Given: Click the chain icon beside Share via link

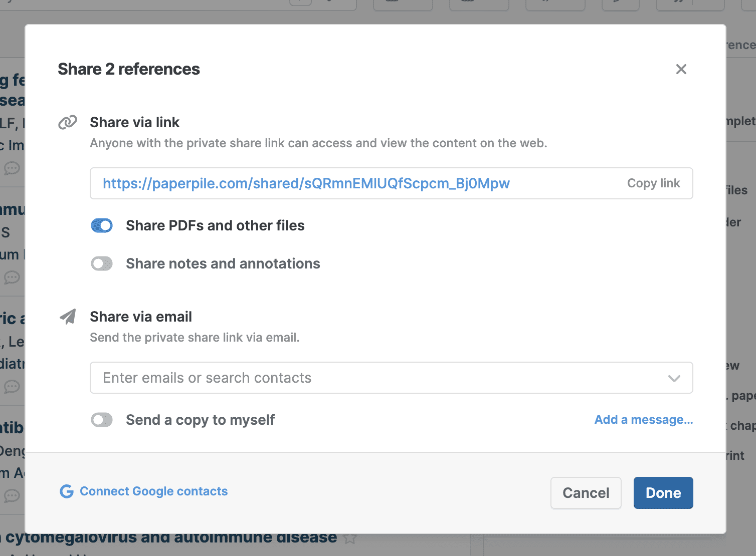Looking at the screenshot, I should tap(68, 122).
